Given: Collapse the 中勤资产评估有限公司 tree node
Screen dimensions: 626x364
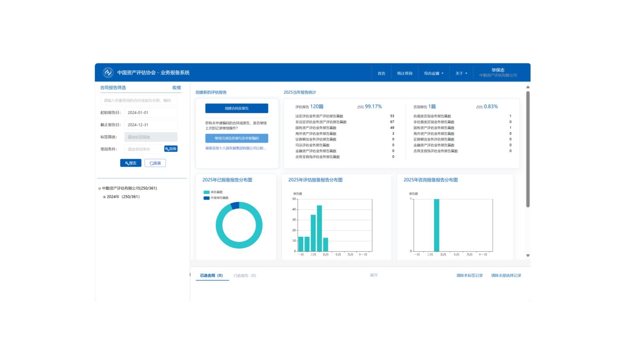Looking at the screenshot, I should [x=99, y=189].
